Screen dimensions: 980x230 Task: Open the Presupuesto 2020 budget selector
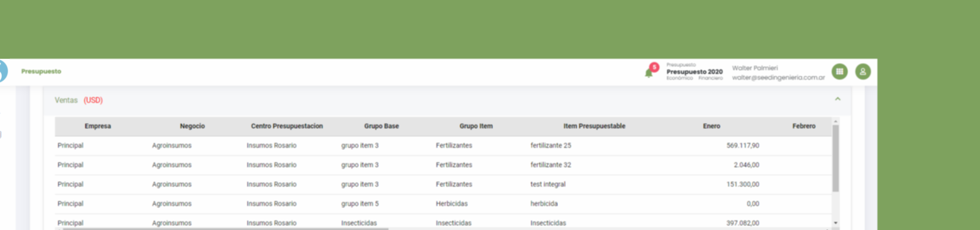coord(694,72)
